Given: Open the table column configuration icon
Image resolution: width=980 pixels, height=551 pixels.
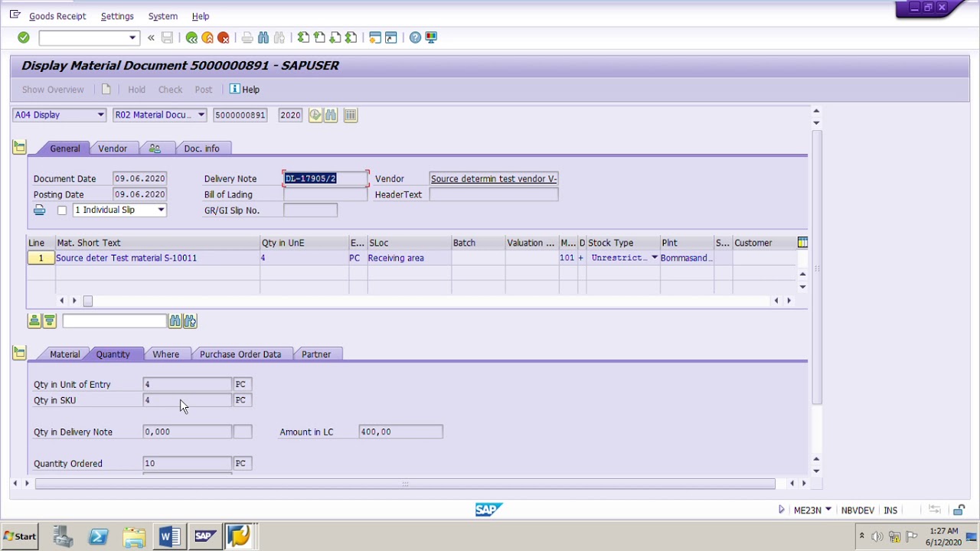Looking at the screenshot, I should pyautogui.click(x=802, y=243).
